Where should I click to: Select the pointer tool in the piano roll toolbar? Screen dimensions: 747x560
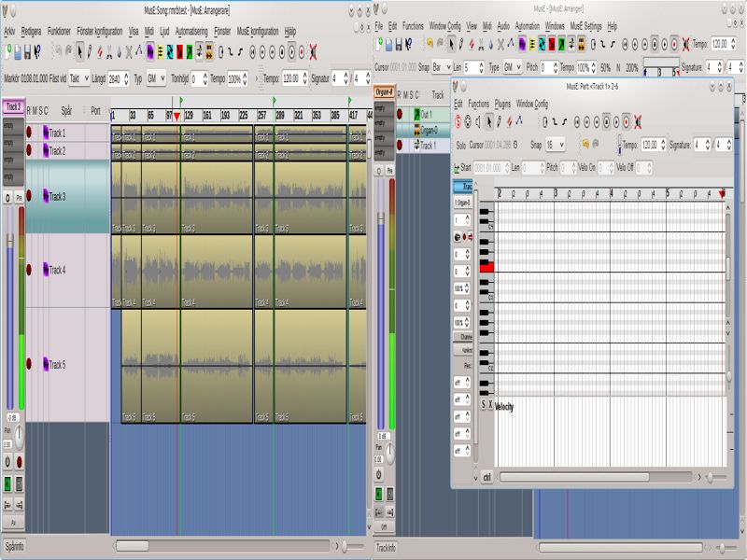pos(490,119)
